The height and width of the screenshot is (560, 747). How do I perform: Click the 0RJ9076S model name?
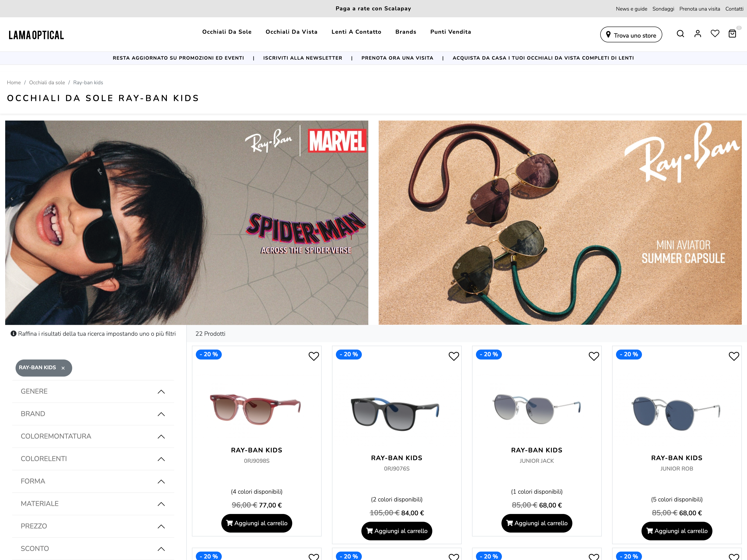[397, 469]
